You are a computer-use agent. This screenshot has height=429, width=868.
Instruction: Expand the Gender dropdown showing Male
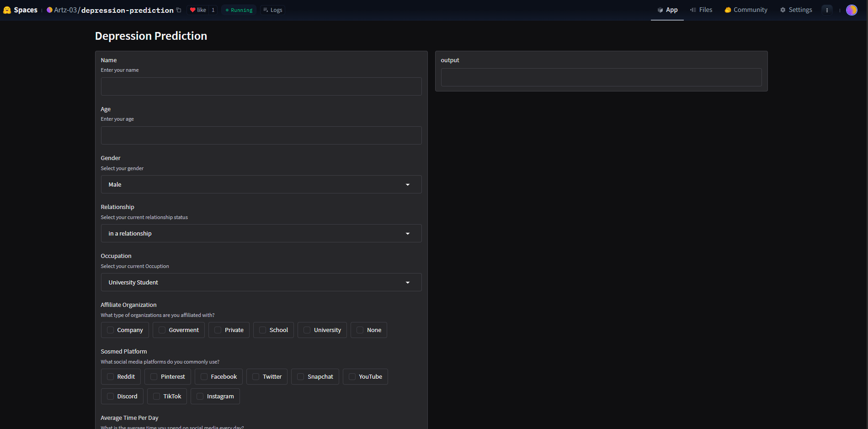tap(261, 185)
